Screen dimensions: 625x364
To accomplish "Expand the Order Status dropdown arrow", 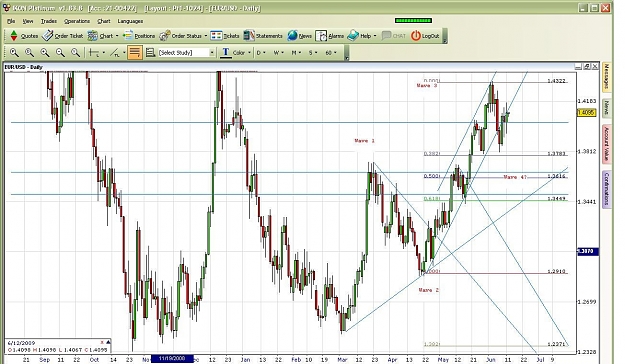I will (x=206, y=36).
